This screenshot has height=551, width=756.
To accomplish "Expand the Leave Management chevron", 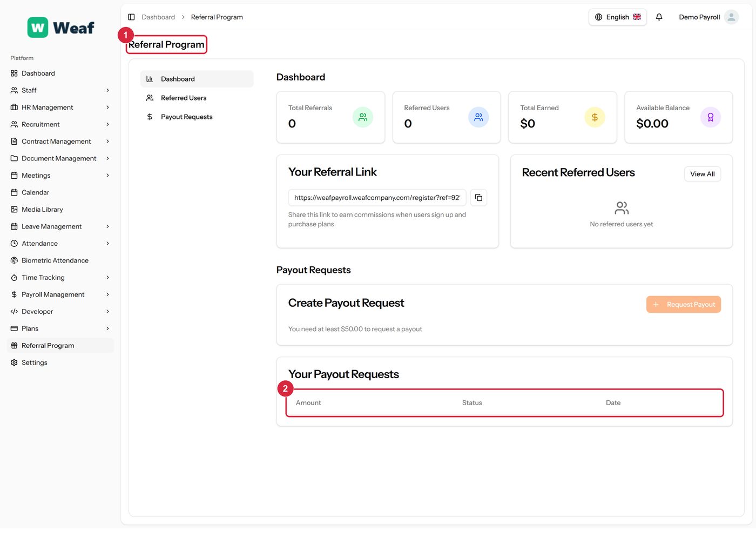I will [107, 226].
